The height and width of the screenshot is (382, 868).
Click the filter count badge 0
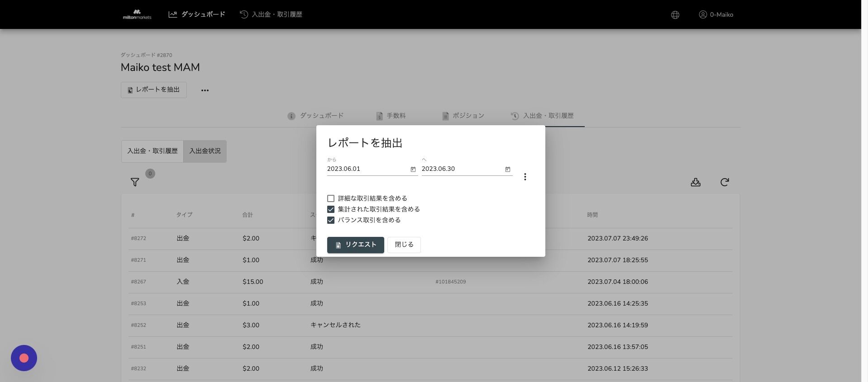tap(150, 174)
